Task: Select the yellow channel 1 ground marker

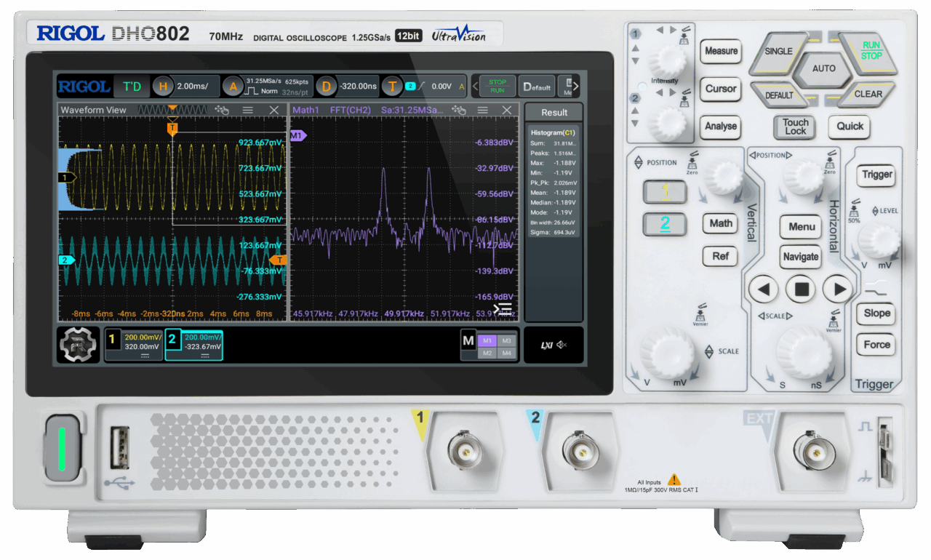Action: pyautogui.click(x=67, y=177)
